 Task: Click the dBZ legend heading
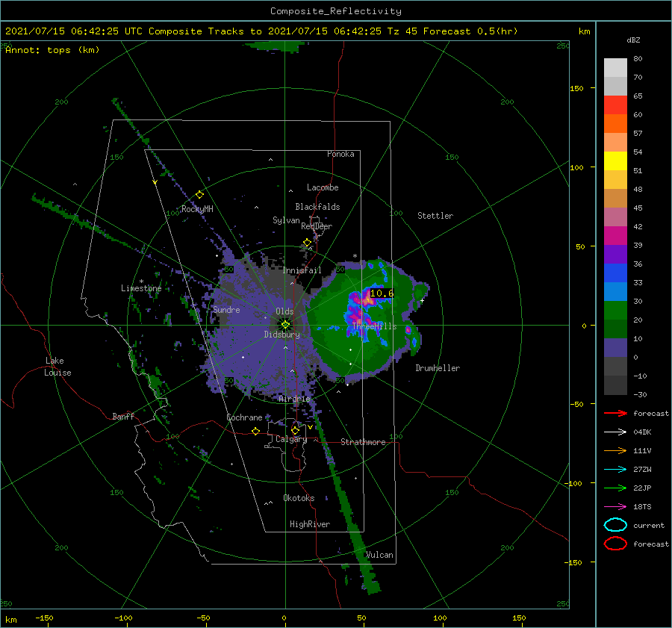pos(633,40)
